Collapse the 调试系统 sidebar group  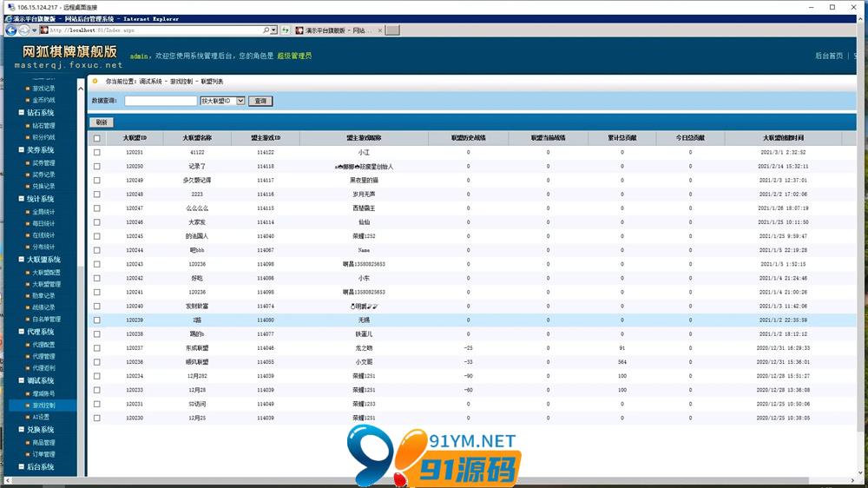(22, 380)
